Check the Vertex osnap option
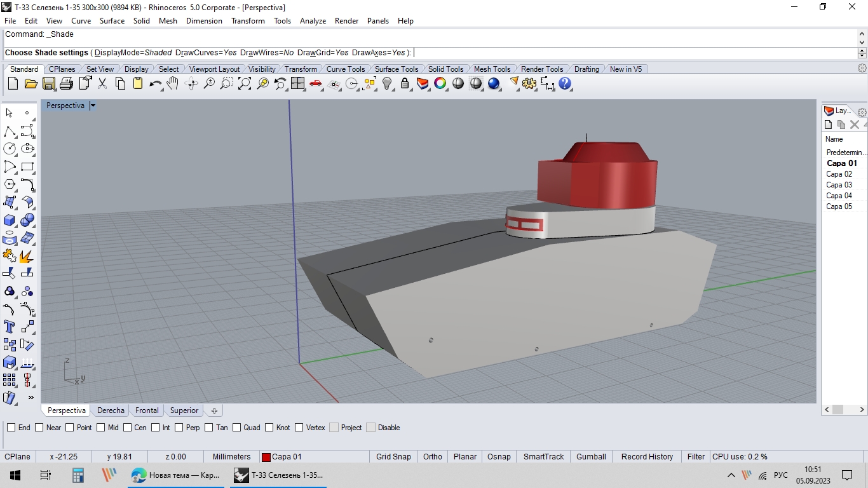This screenshot has width=868, height=488. click(x=299, y=428)
